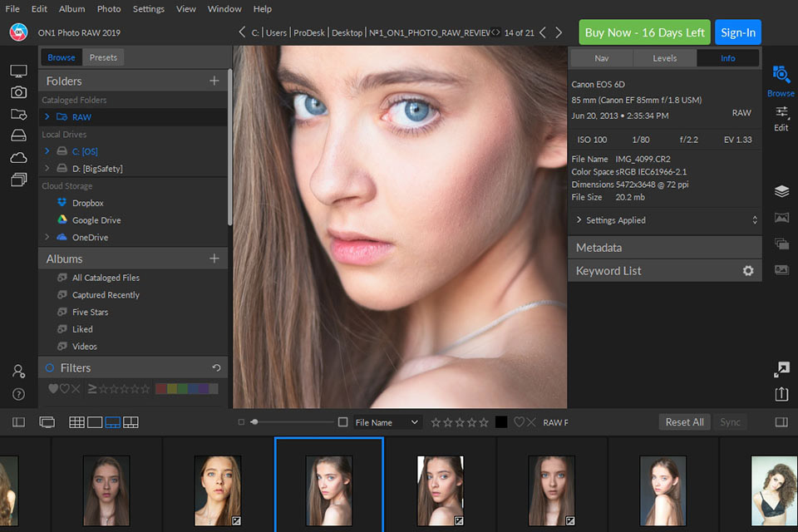Screen dimensions: 798x532
Task: Click the black color label swatch
Action: click(x=501, y=422)
